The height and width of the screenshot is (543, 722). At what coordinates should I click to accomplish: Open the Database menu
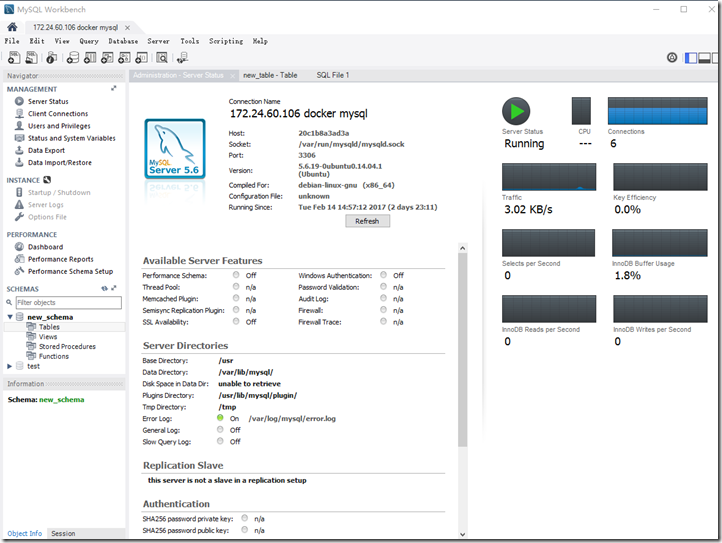pos(123,41)
